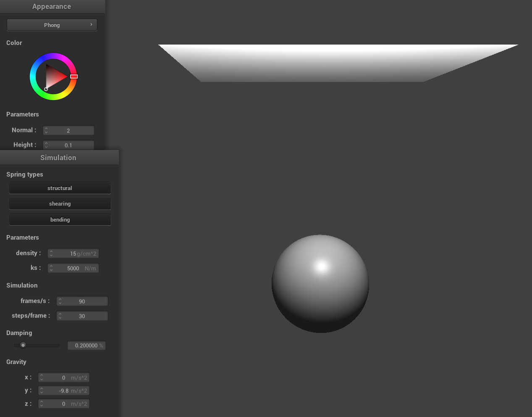
Task: Click the steps/frame stepper arrows
Action: 60,316
